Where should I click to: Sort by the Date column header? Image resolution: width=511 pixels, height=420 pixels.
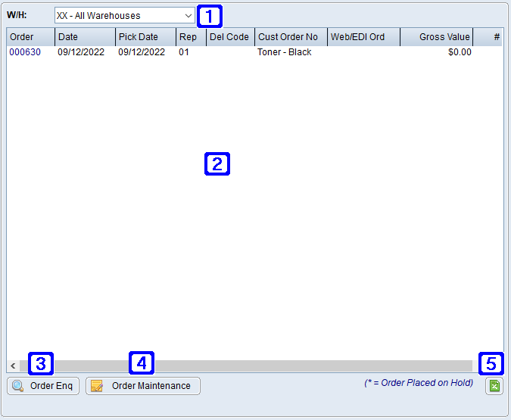(85, 37)
